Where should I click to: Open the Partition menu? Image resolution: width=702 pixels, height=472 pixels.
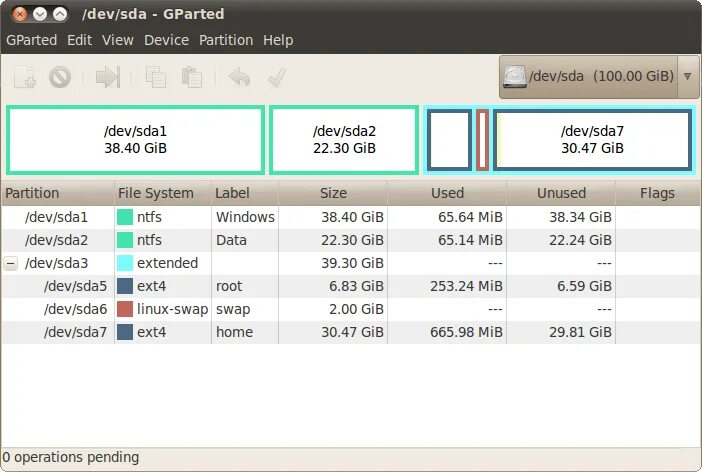pyautogui.click(x=226, y=40)
